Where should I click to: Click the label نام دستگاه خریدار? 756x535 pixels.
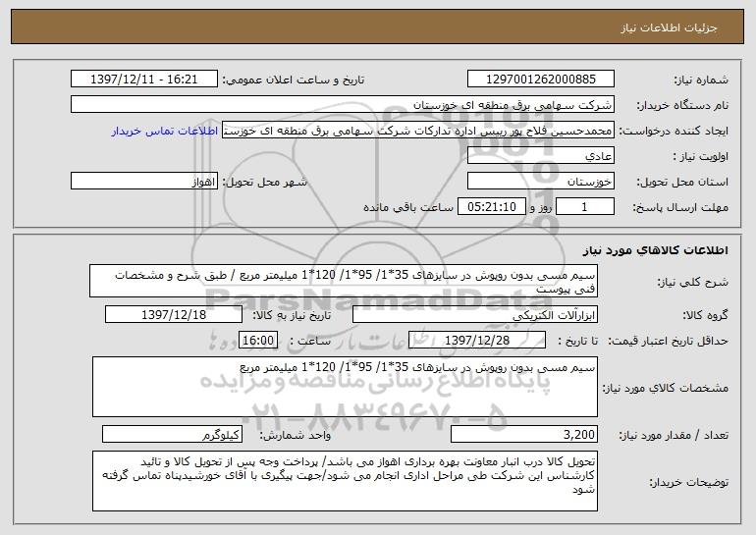682,105
